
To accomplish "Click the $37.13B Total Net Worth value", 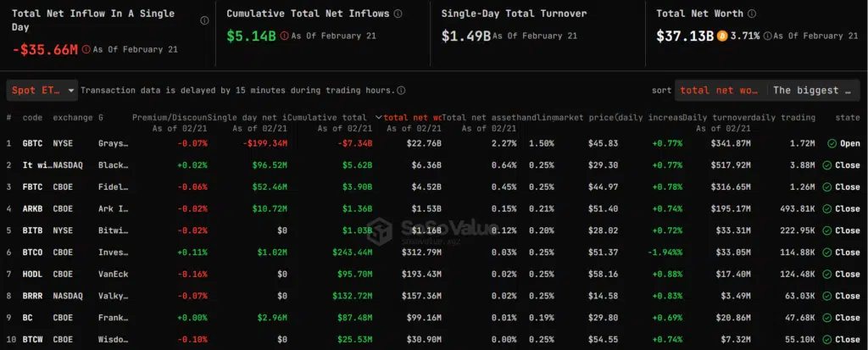I will pos(685,36).
